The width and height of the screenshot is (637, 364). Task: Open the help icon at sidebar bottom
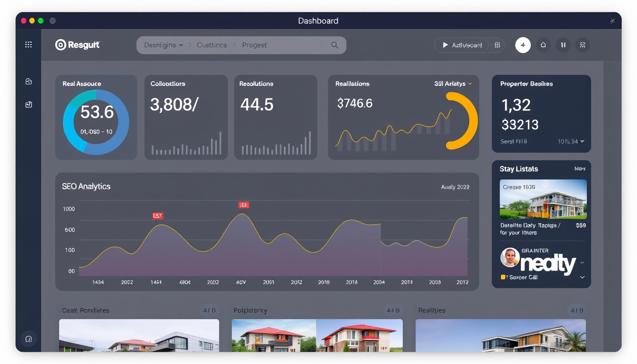[x=28, y=338]
